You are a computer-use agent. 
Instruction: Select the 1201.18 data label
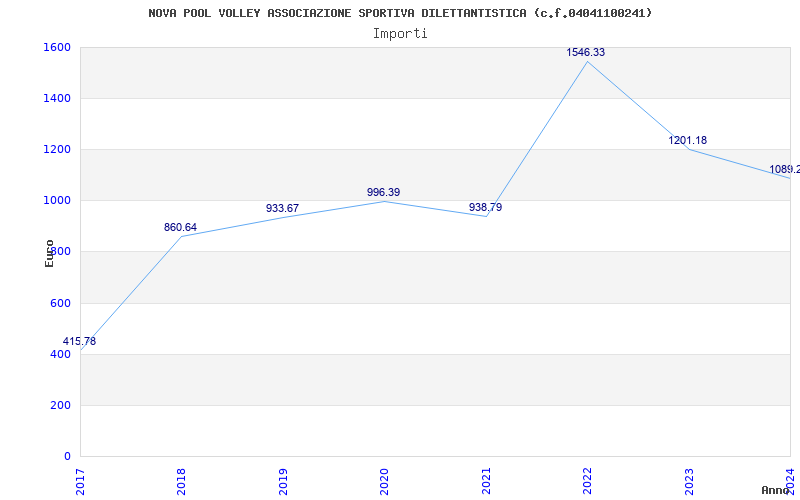tap(687, 140)
